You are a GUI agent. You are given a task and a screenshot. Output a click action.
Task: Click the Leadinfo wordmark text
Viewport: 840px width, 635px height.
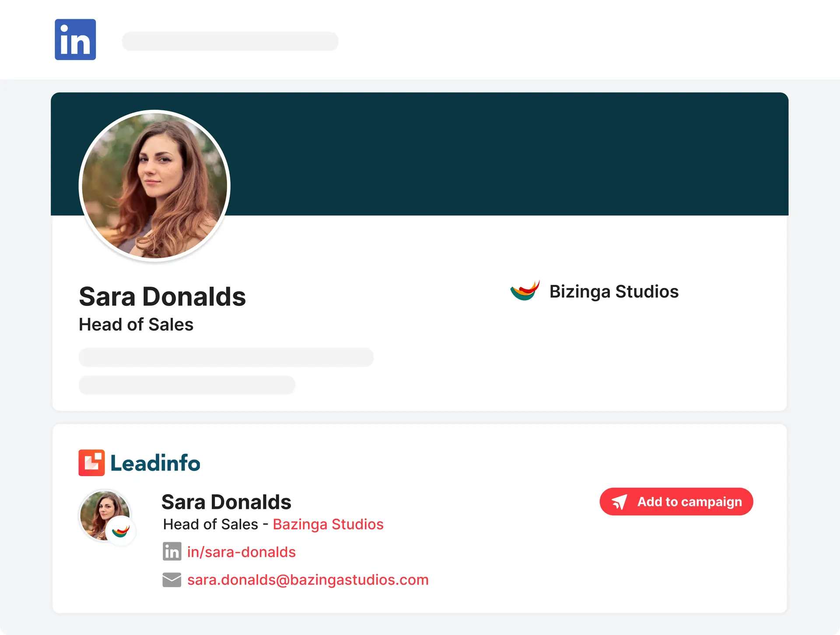[155, 463]
